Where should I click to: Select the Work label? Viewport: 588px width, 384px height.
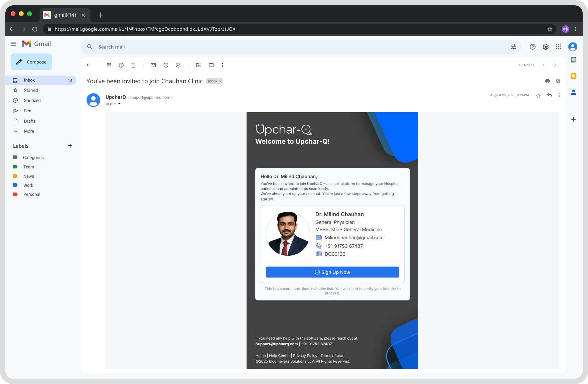[x=28, y=185]
